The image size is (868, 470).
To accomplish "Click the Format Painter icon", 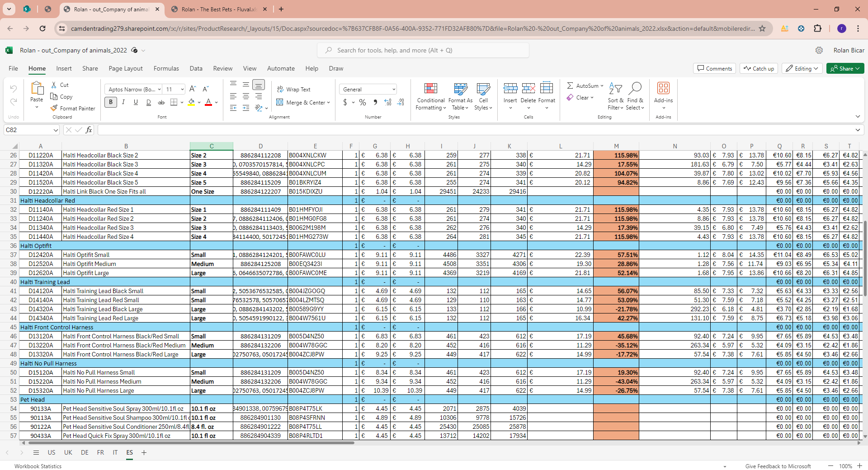I will (54, 109).
